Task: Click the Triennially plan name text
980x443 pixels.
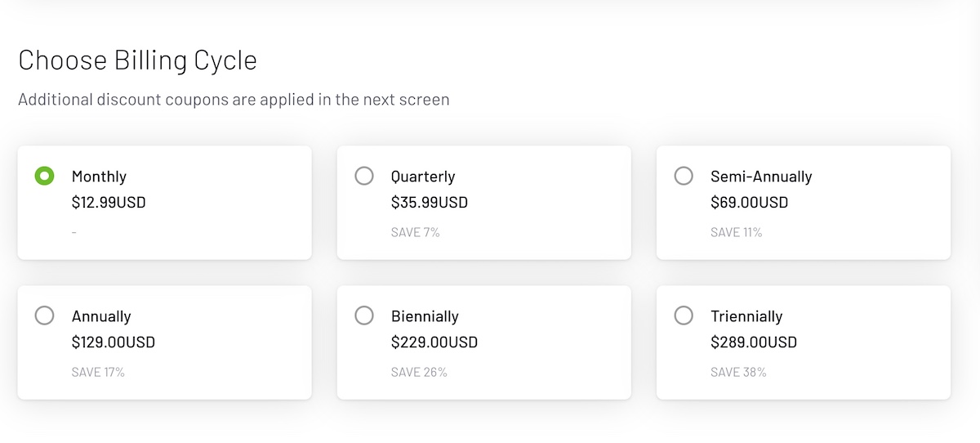Action: tap(746, 316)
